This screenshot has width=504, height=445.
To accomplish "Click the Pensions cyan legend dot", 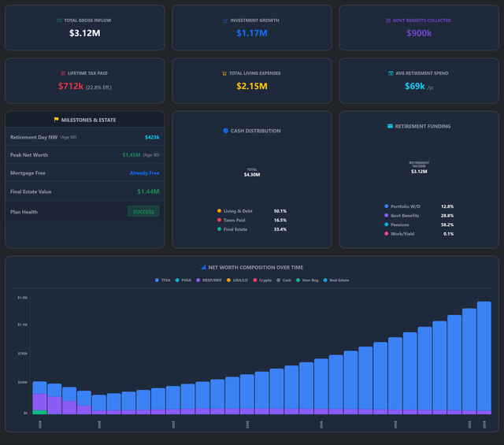I will tap(387, 224).
